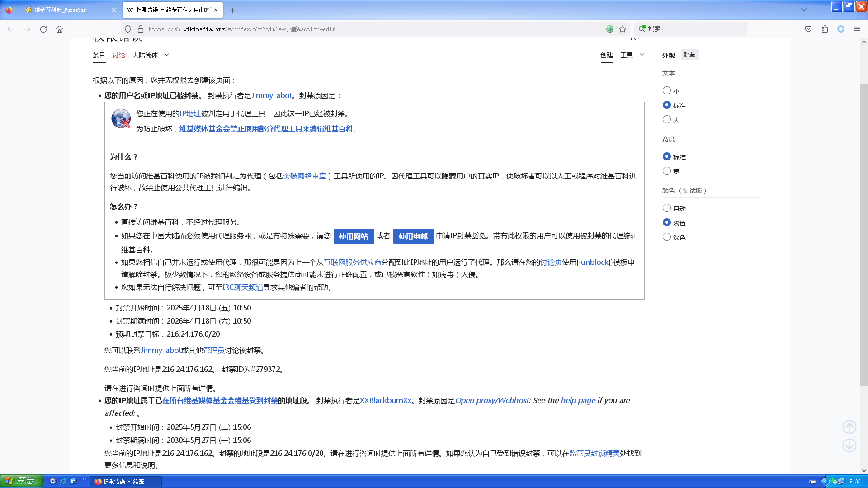
Task: Select the 标准 text size radio
Action: click(x=666, y=105)
